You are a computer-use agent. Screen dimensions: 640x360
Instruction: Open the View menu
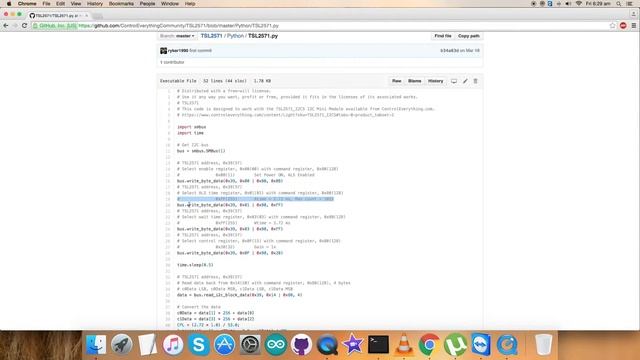pos(76,4)
